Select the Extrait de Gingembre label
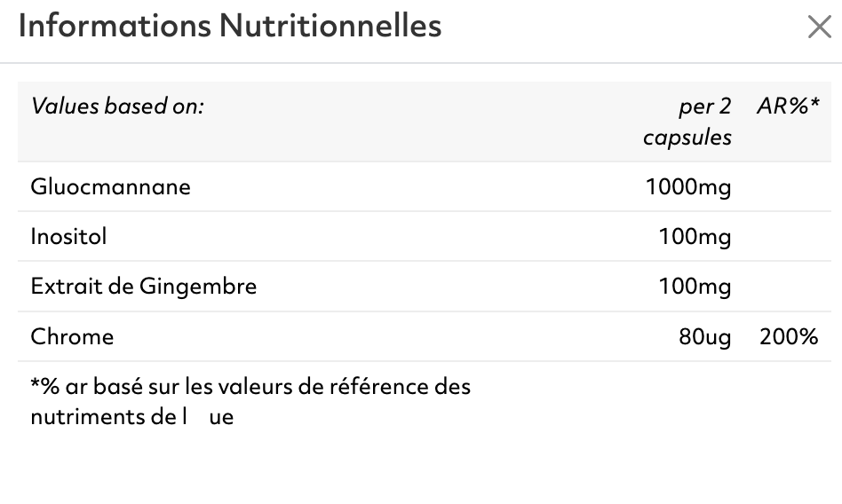842x504 pixels. click(x=143, y=287)
